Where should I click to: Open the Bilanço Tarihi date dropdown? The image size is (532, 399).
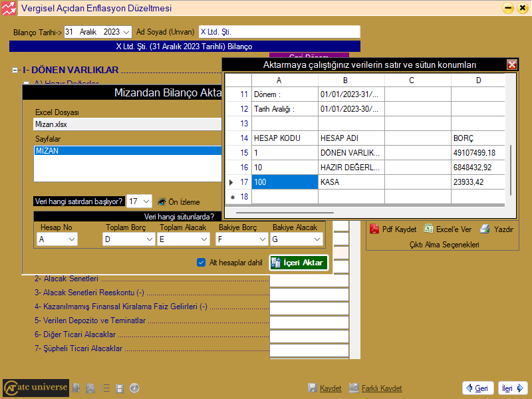pyautogui.click(x=126, y=32)
